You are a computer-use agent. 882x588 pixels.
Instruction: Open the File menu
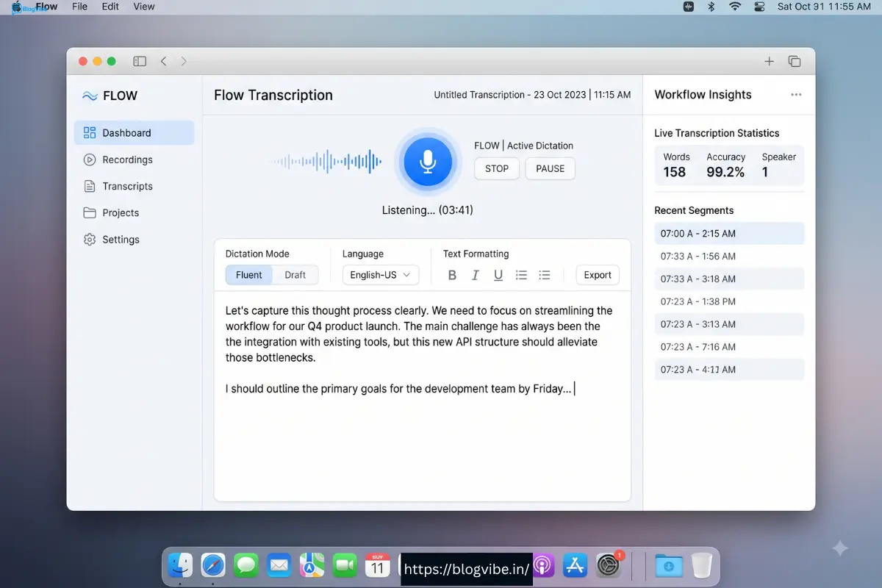[80, 7]
